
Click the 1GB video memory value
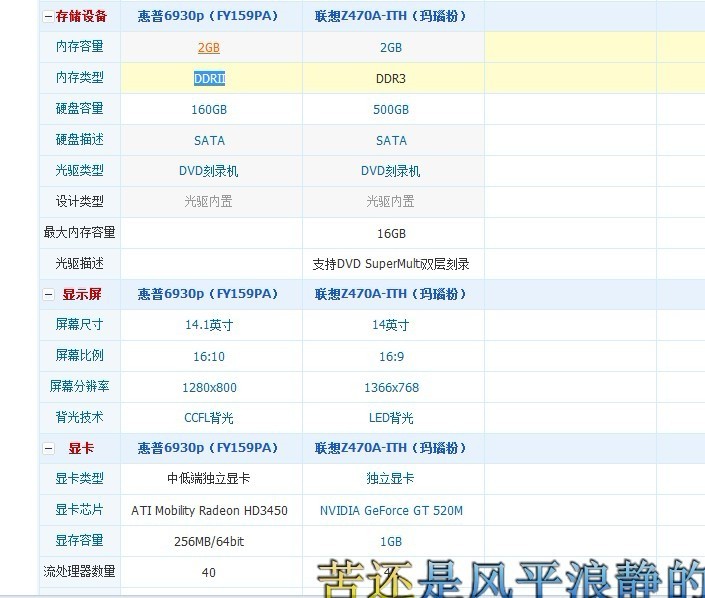point(391,542)
